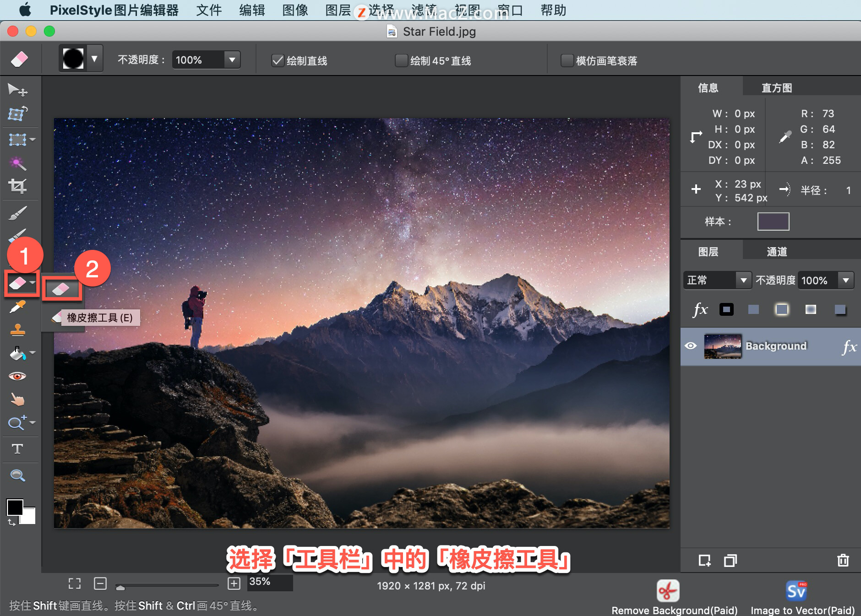861x616 pixels.
Task: Hide the Background layer
Action: [691, 346]
